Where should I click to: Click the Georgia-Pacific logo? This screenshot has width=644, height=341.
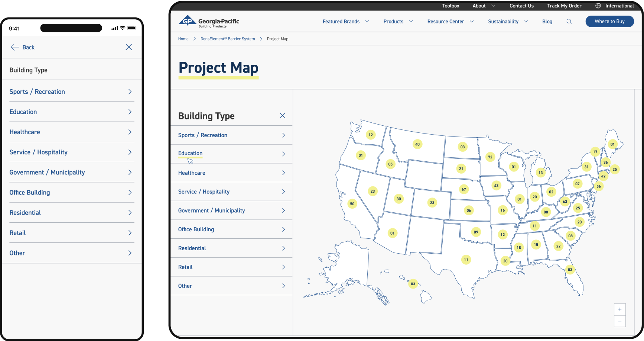[209, 22]
